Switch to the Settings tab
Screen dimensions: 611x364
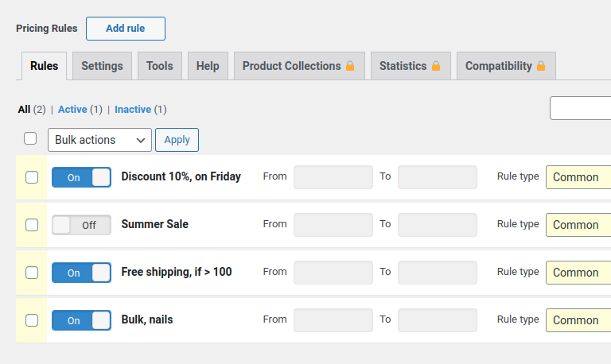[102, 66]
